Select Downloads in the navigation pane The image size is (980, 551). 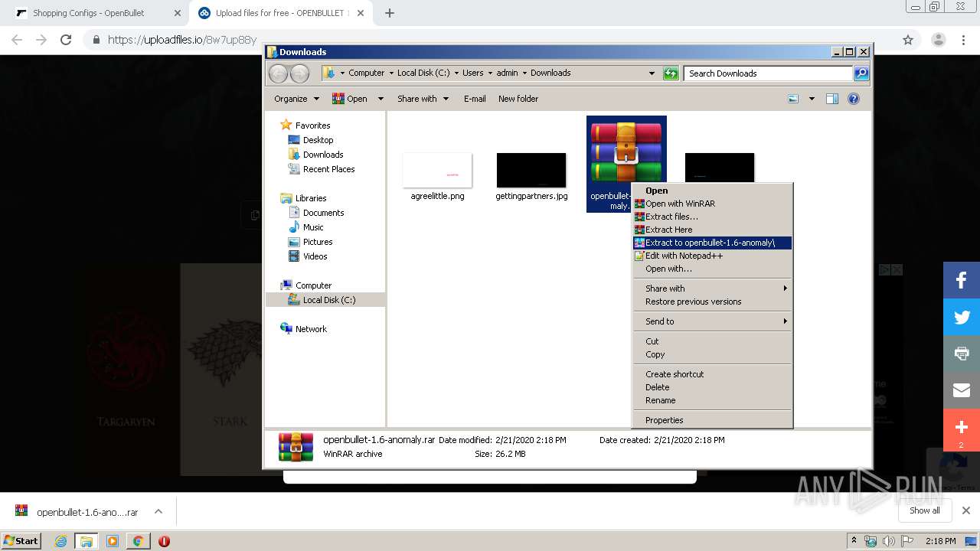tap(315, 155)
